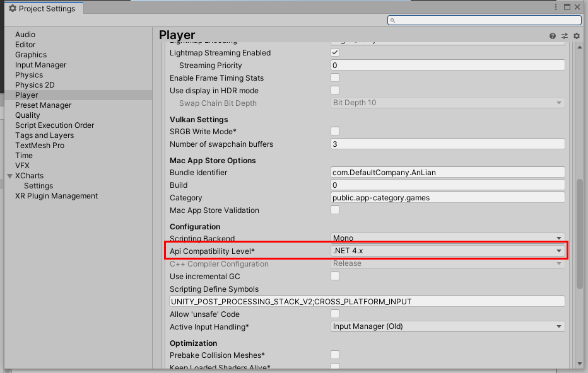Select the Preset Manager category

[42, 105]
